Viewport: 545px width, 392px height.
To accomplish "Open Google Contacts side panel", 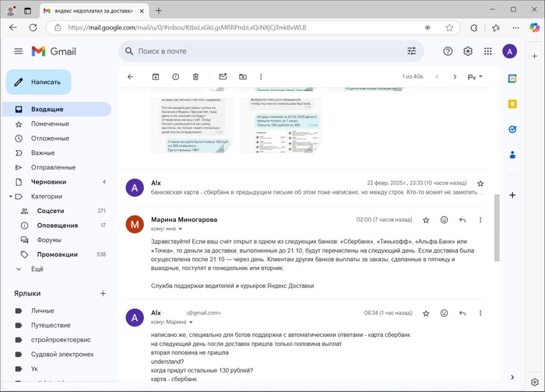I will [x=512, y=155].
